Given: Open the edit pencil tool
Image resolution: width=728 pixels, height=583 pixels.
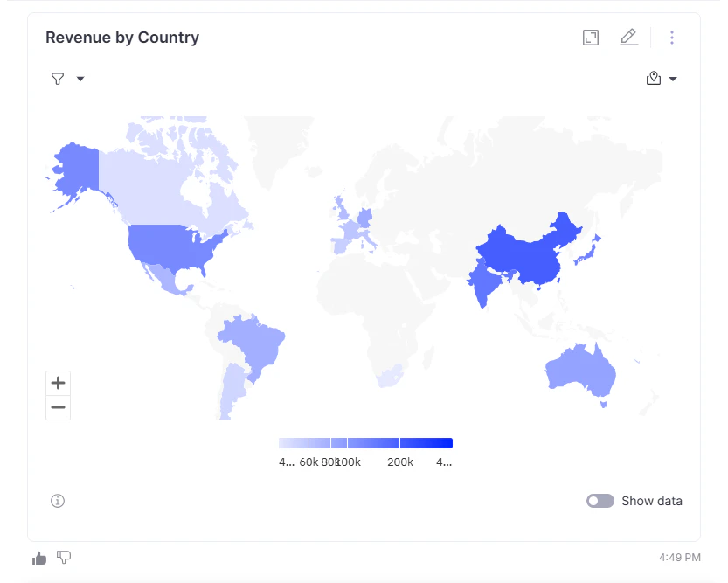Looking at the screenshot, I should [x=629, y=37].
